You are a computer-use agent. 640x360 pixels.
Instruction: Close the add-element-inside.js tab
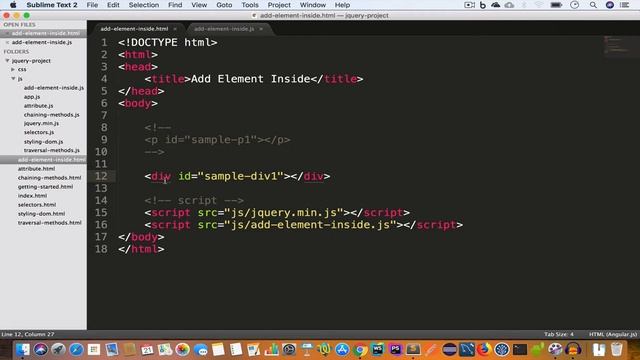click(261, 29)
